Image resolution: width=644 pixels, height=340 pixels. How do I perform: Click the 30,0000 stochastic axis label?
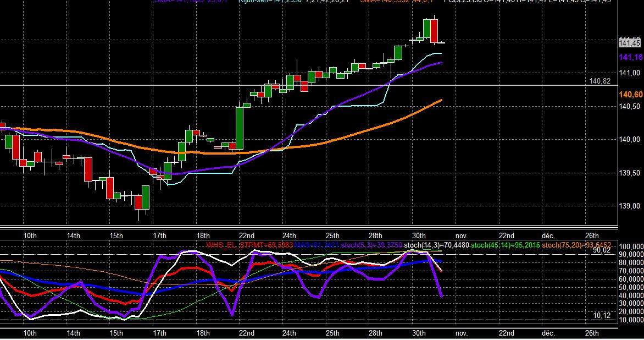click(x=631, y=303)
